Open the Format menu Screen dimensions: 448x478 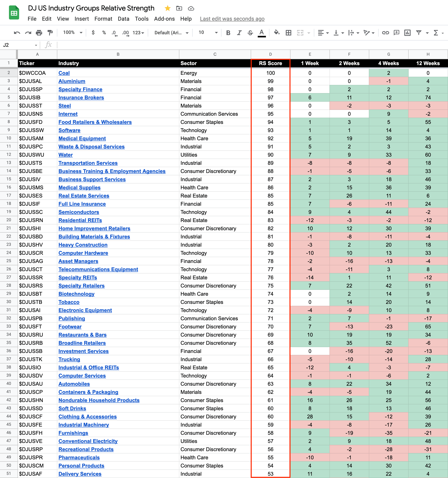pyautogui.click(x=103, y=19)
